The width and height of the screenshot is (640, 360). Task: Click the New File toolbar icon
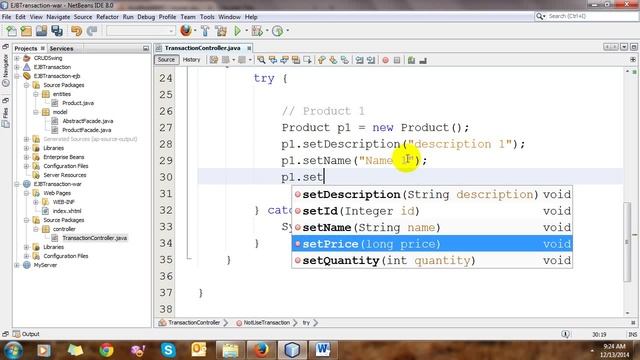pos(11,31)
